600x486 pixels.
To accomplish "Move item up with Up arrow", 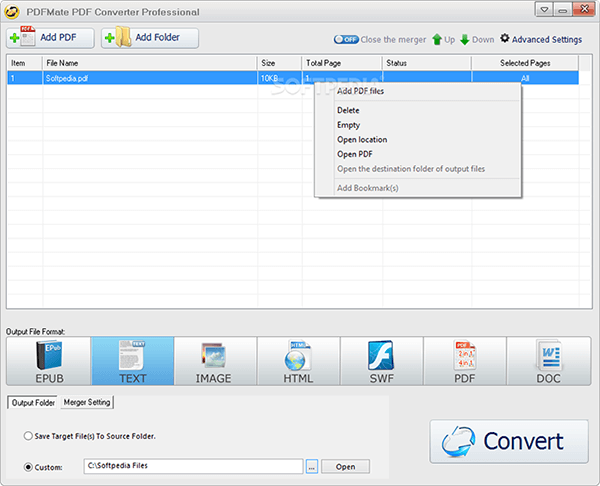I will 443,39.
